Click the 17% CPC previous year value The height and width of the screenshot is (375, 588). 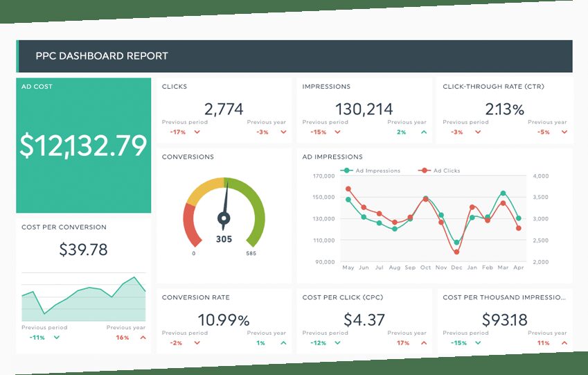403,342
